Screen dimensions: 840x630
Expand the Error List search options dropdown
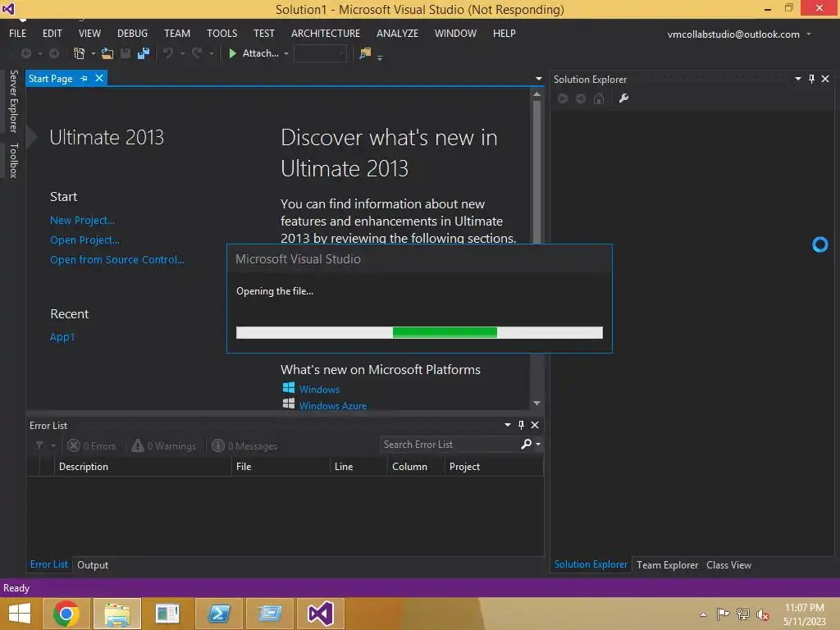(x=538, y=444)
